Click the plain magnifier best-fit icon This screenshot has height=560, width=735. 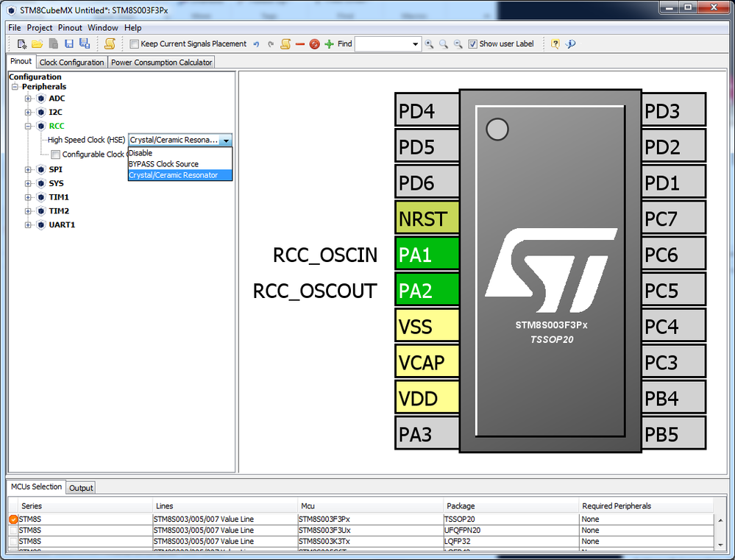point(444,44)
